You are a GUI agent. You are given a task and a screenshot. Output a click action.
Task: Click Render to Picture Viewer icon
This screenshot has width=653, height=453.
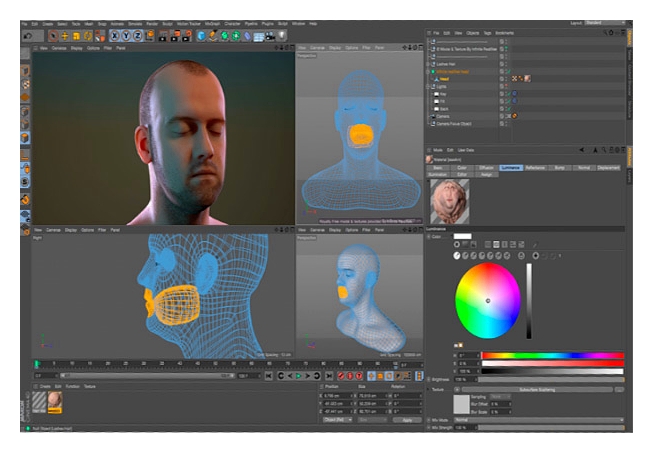[x=175, y=36]
